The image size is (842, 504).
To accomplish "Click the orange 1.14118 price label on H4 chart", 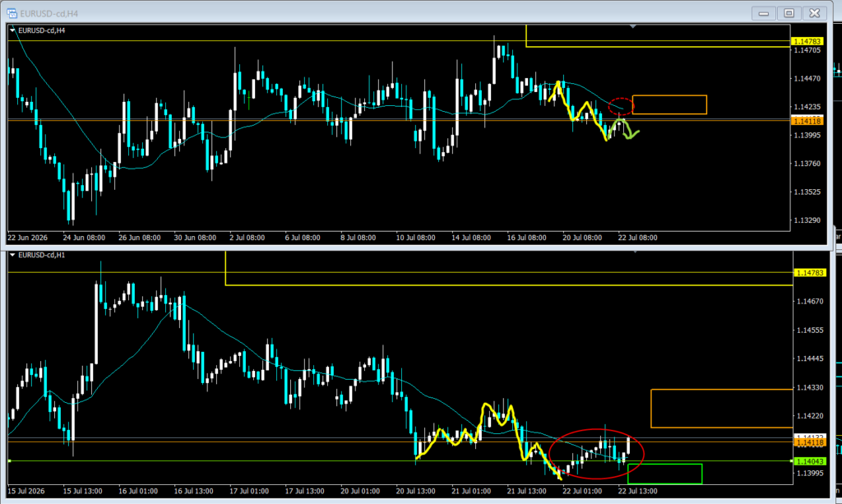I will point(807,122).
